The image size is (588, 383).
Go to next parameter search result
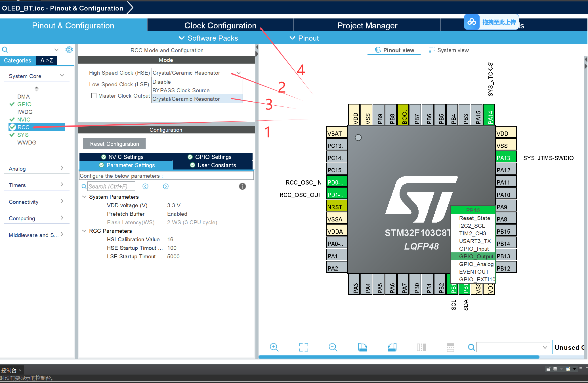[166, 186]
